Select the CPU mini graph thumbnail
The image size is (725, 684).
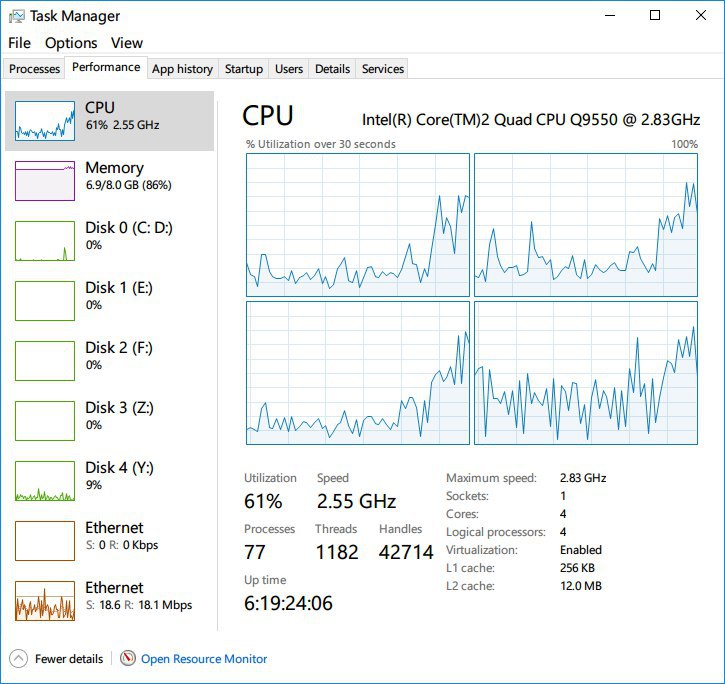pyautogui.click(x=45, y=120)
